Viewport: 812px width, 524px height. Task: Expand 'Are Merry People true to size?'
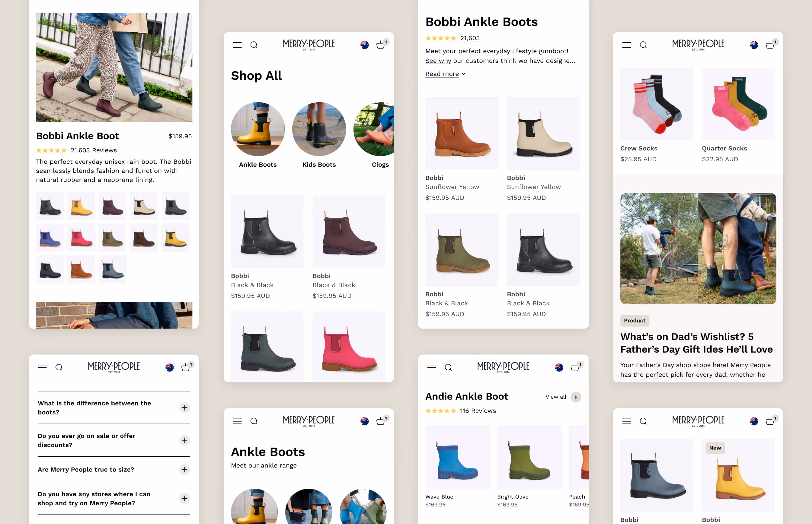[x=184, y=470]
